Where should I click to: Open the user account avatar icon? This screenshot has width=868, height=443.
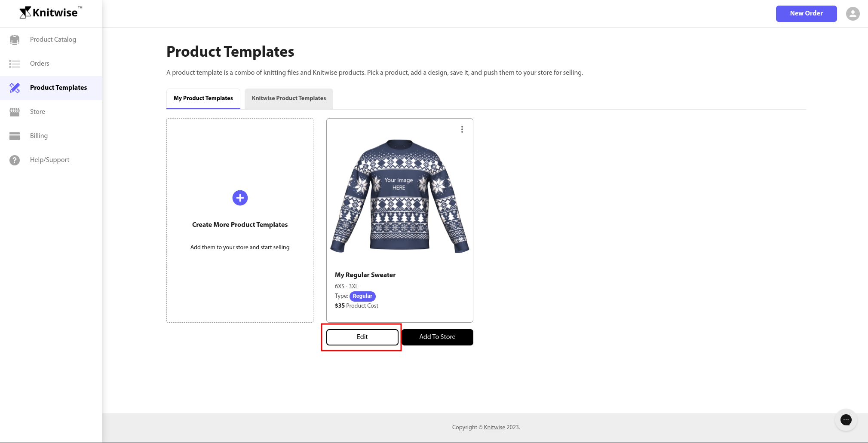853,14
